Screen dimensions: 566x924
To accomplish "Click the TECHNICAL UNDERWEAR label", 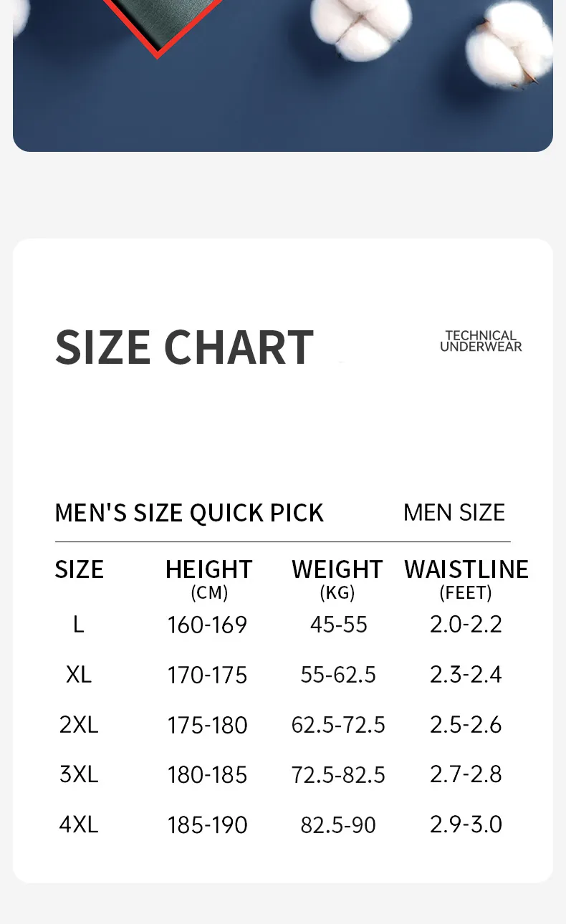I will (x=481, y=341).
